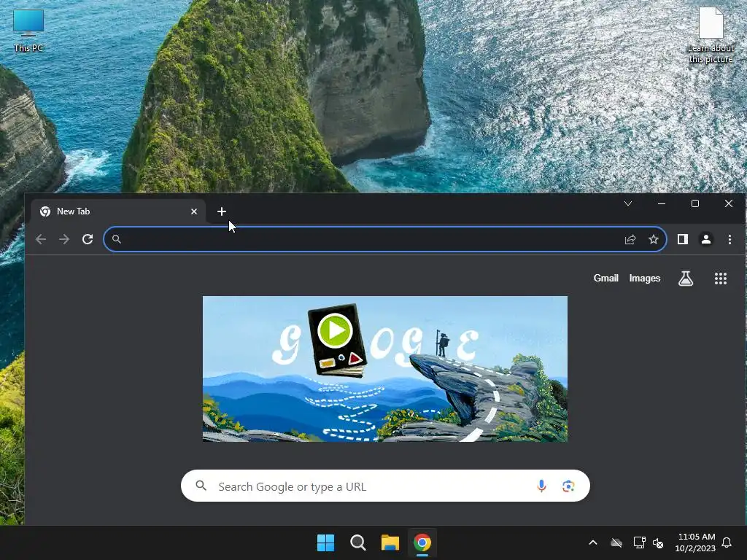Toggle Chrome side panel
The height and width of the screenshot is (560, 747).
point(683,239)
